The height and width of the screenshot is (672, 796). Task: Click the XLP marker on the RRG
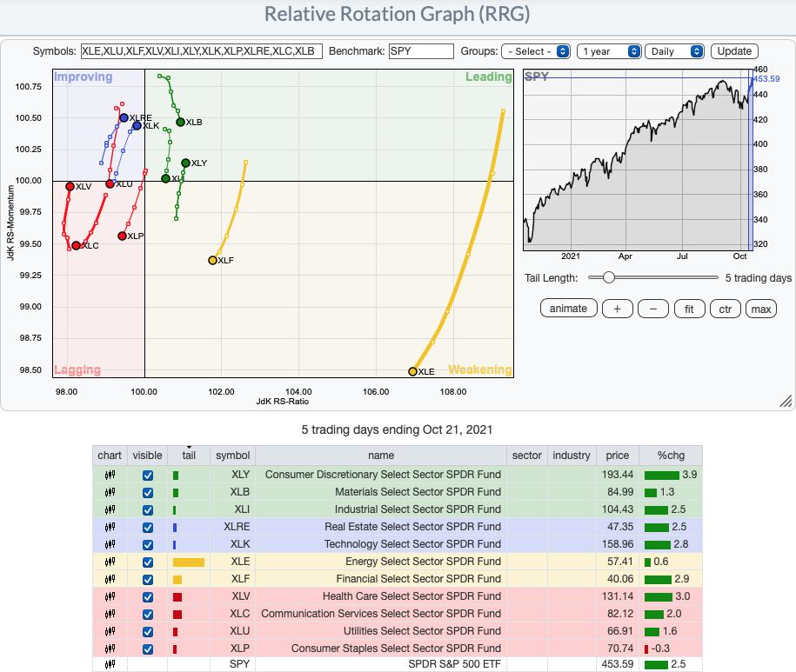pos(122,236)
